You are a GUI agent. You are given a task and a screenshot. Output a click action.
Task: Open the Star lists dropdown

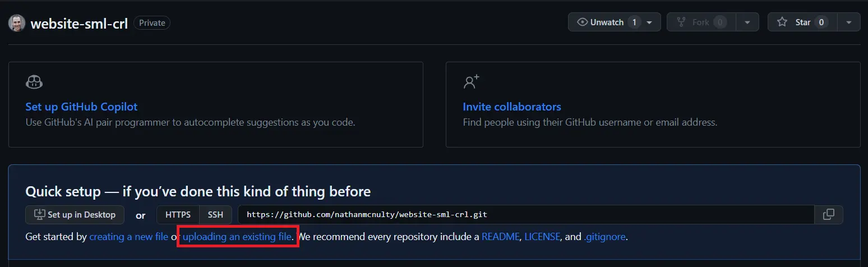coord(849,22)
